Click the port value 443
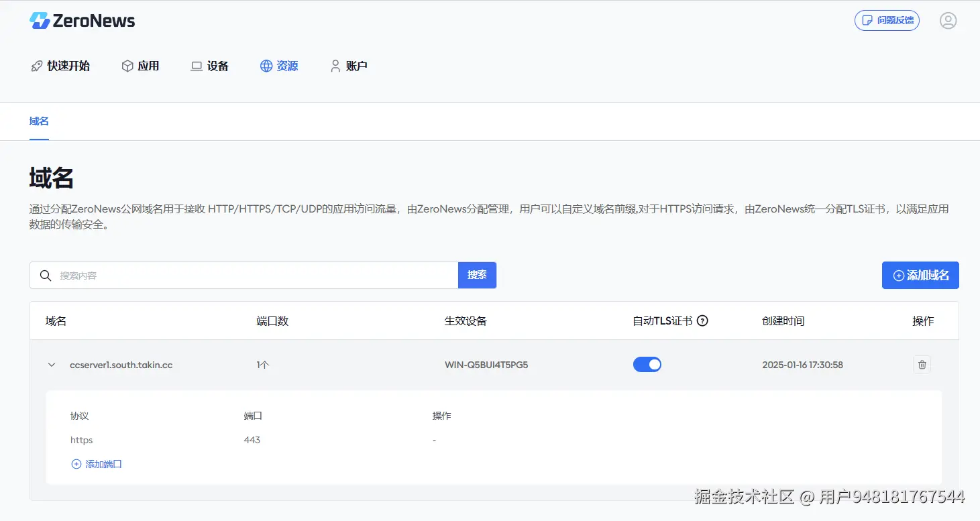 coord(252,440)
